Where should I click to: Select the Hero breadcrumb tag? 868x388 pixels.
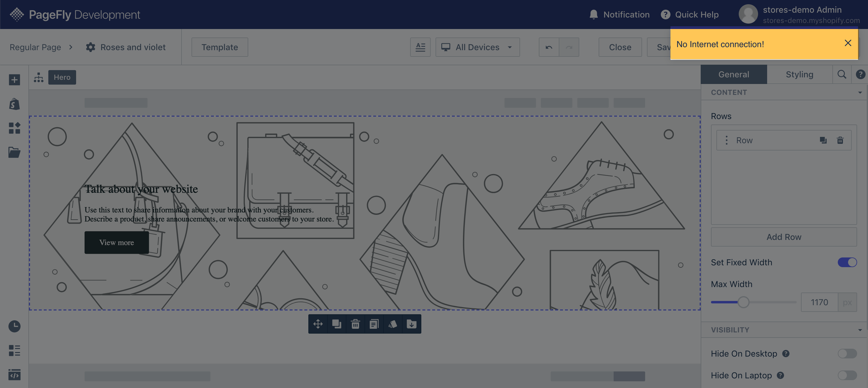[x=62, y=77]
